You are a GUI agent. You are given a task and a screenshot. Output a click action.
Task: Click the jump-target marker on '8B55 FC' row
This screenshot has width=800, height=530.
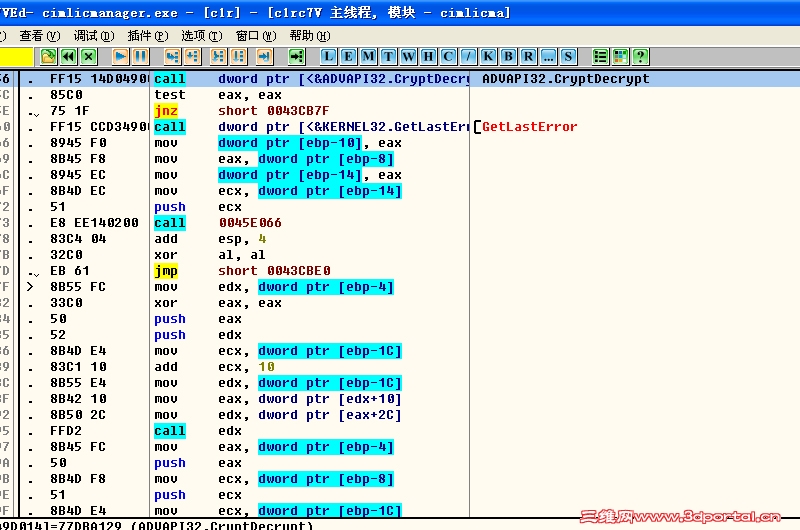(x=30, y=287)
